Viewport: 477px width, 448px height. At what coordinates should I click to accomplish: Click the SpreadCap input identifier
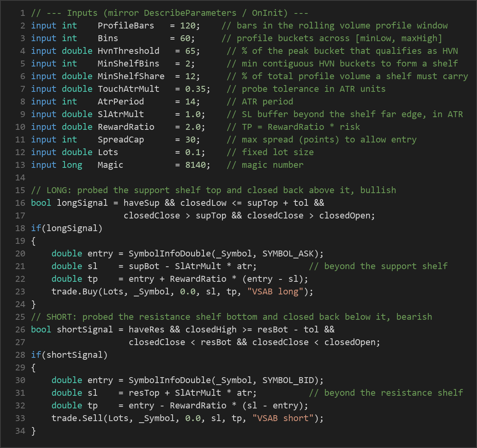121,140
